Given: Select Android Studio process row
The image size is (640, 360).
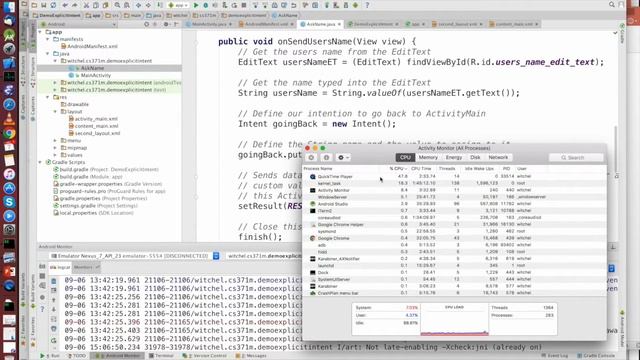Looking at the screenshot, I should (x=454, y=204).
